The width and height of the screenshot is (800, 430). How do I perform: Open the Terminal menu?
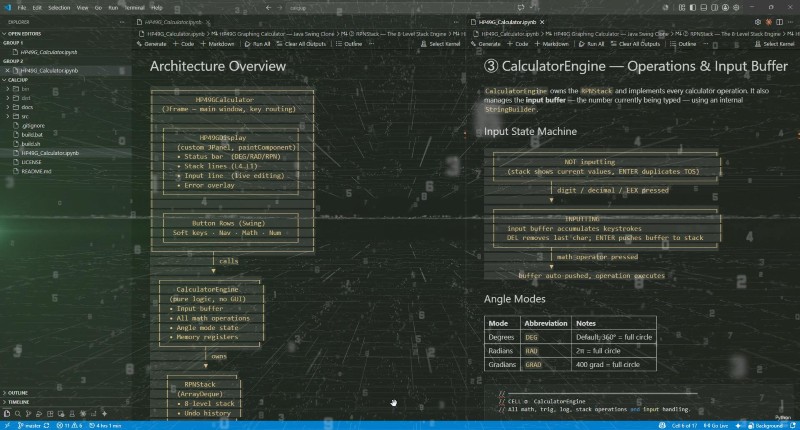[134, 8]
